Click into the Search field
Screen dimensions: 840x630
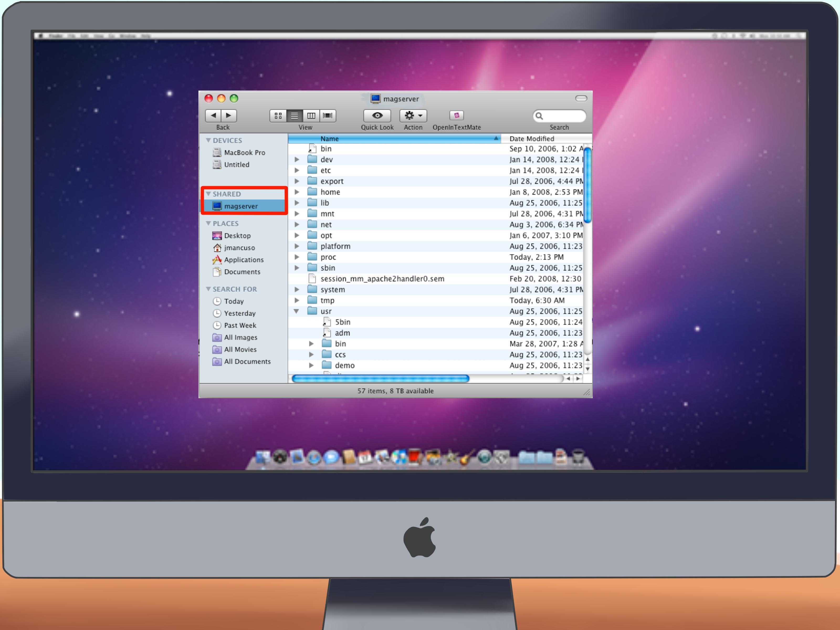[x=559, y=116]
